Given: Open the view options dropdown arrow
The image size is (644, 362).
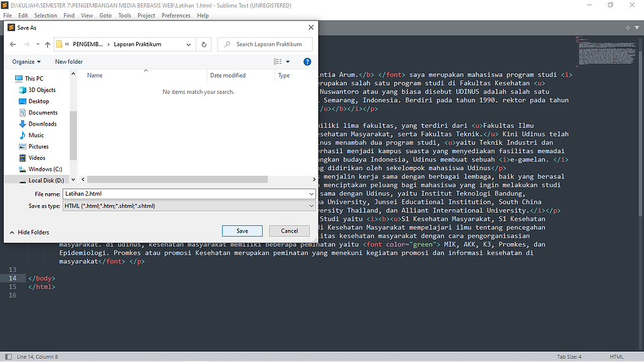Looking at the screenshot, I should click(x=288, y=62).
